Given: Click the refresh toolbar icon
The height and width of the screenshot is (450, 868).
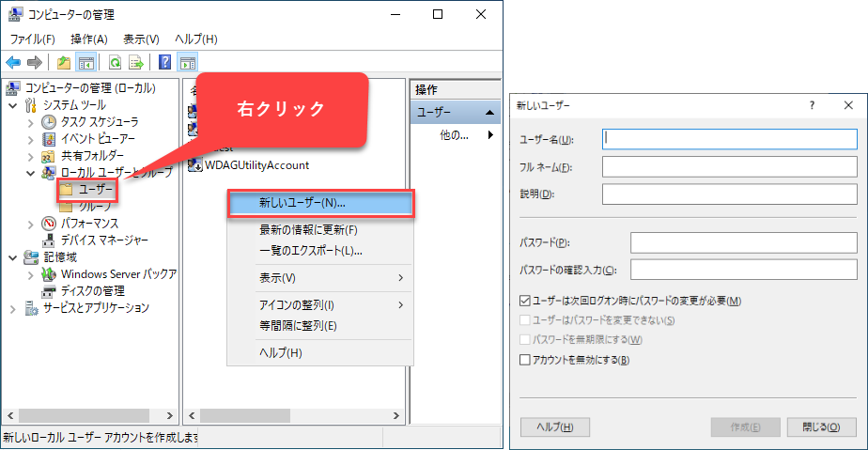Looking at the screenshot, I should [115, 63].
